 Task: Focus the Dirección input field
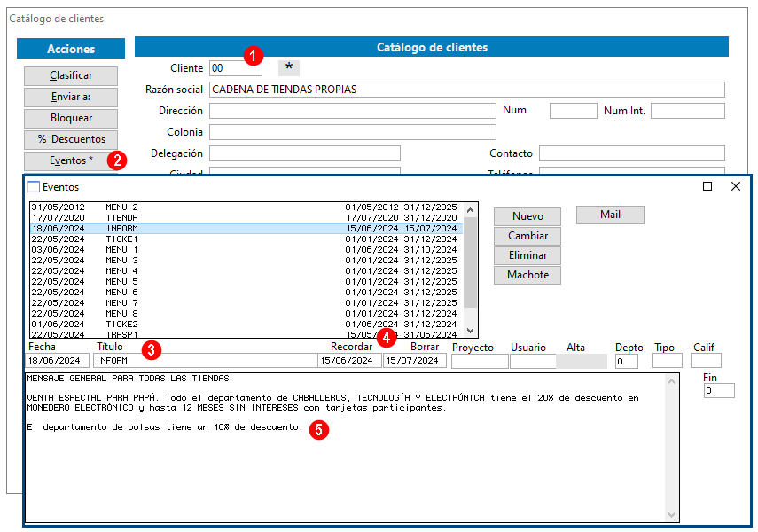(x=353, y=111)
